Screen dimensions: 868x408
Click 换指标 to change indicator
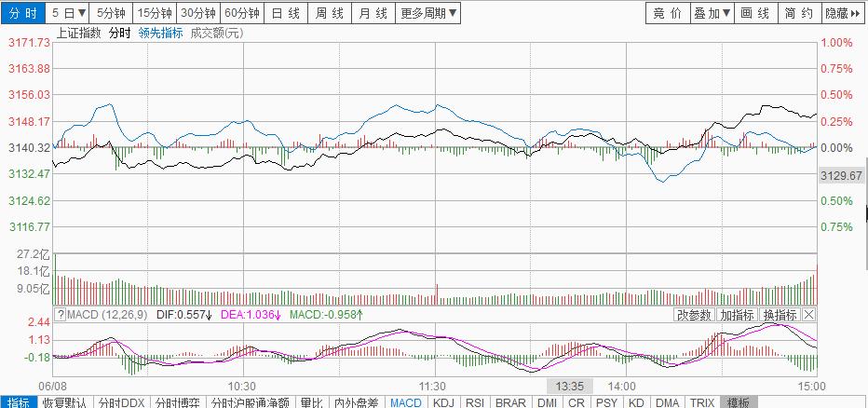tap(780, 315)
